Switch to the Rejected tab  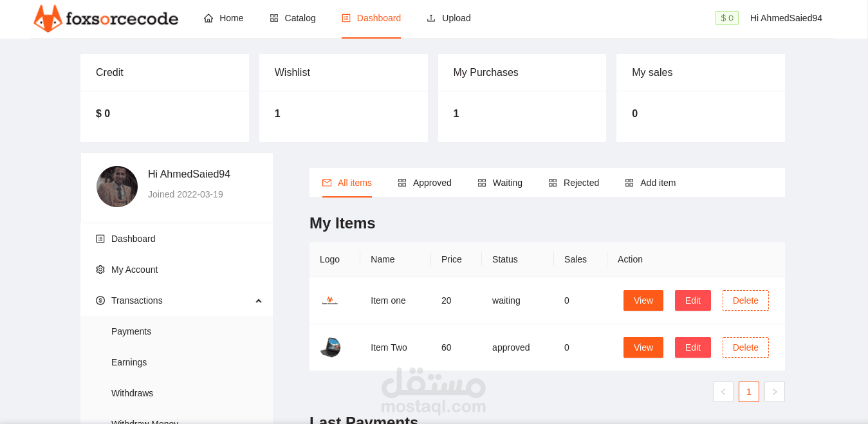click(x=573, y=183)
